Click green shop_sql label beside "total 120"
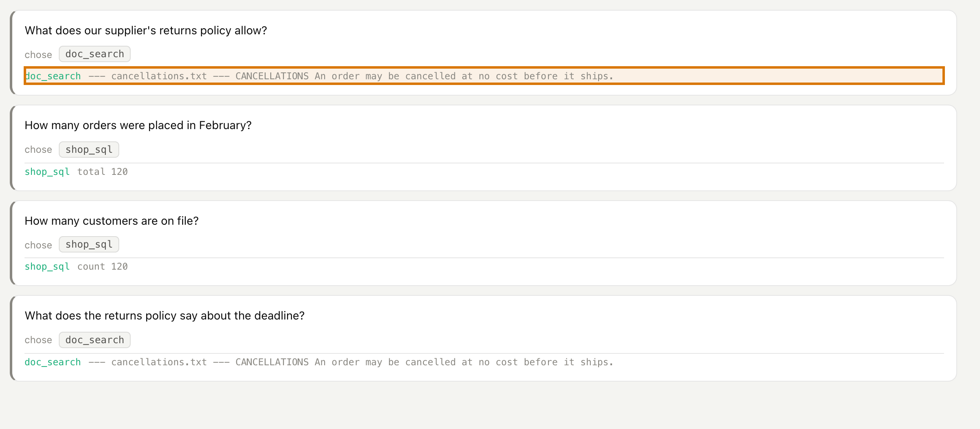The image size is (980, 429). pyautogui.click(x=47, y=172)
